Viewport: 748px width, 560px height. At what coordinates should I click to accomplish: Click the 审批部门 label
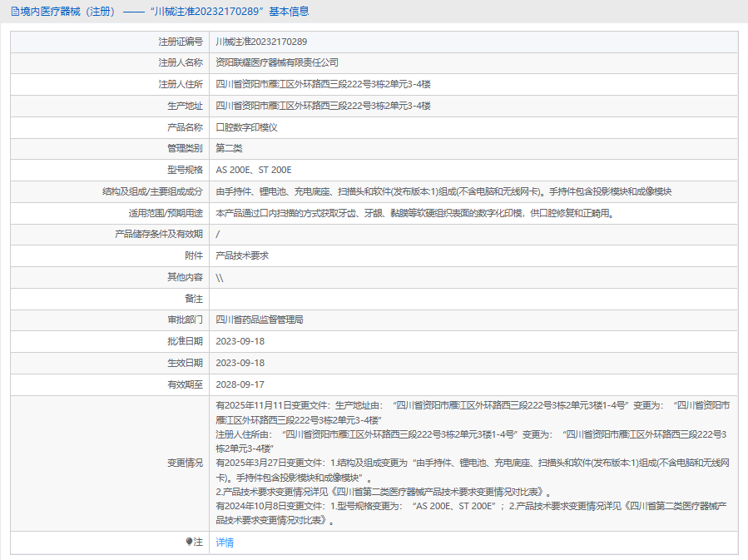[185, 320]
